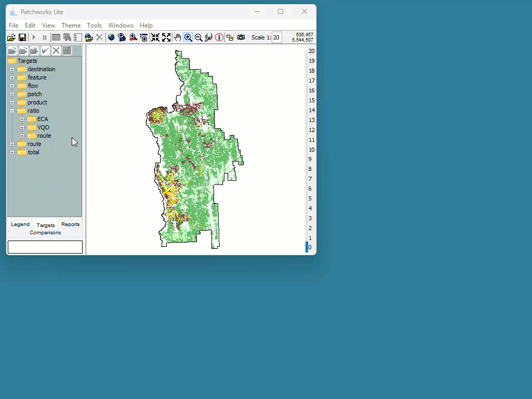Collapse the ratio folder node
The width and height of the screenshot is (532, 399).
(x=12, y=111)
